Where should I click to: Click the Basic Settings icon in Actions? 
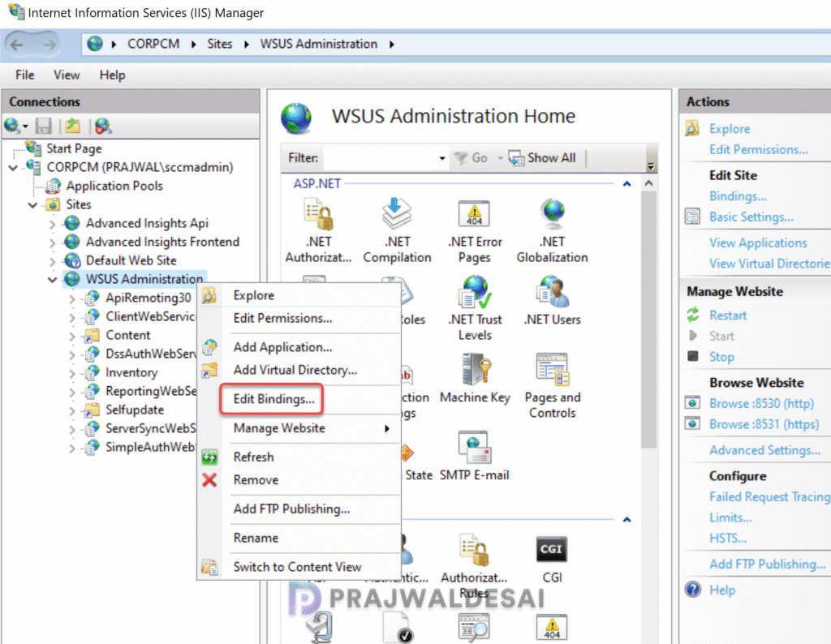[692, 217]
